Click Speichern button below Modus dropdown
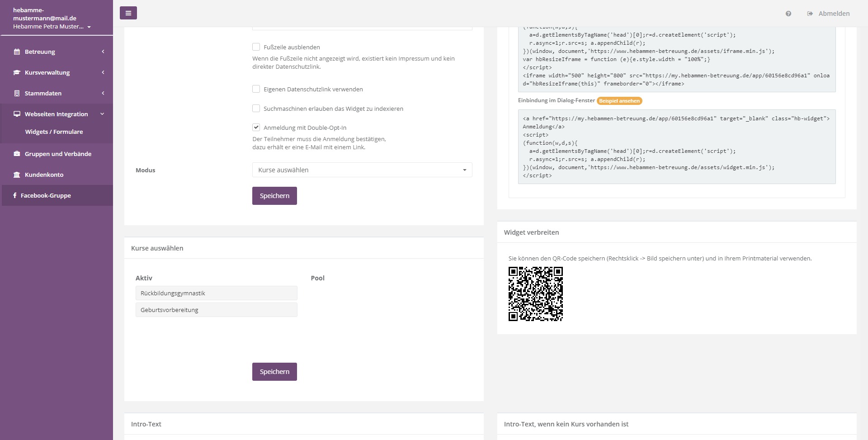The image size is (868, 440). [274, 196]
